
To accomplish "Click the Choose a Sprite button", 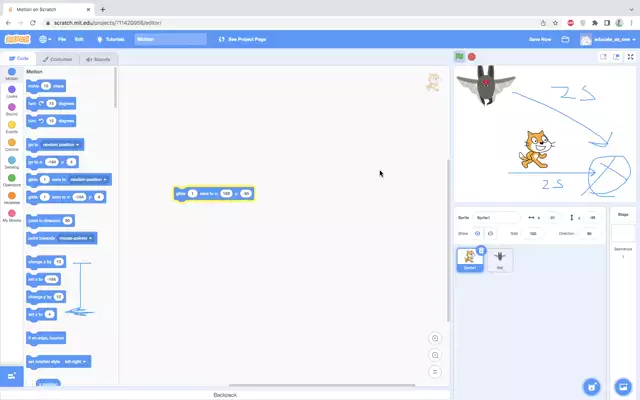I will coord(591,386).
